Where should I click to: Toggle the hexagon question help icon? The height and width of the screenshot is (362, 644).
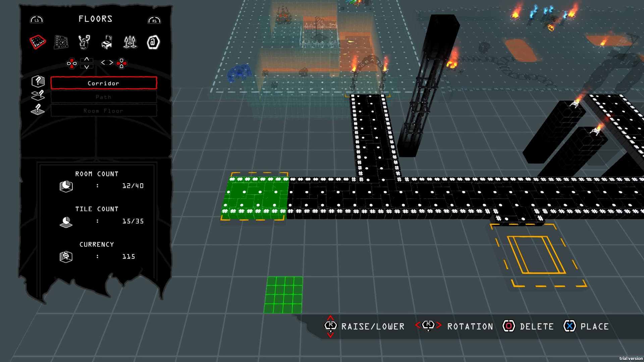38,81
